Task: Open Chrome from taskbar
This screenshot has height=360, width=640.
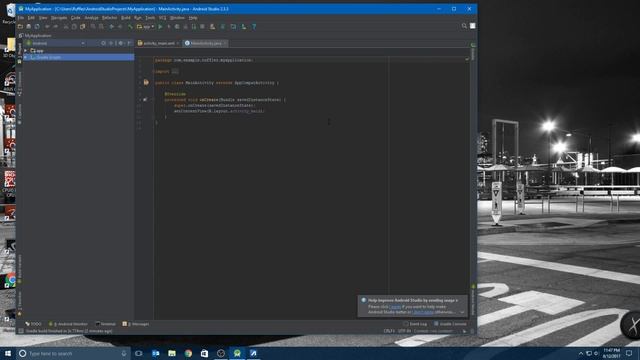Action: 188,353
